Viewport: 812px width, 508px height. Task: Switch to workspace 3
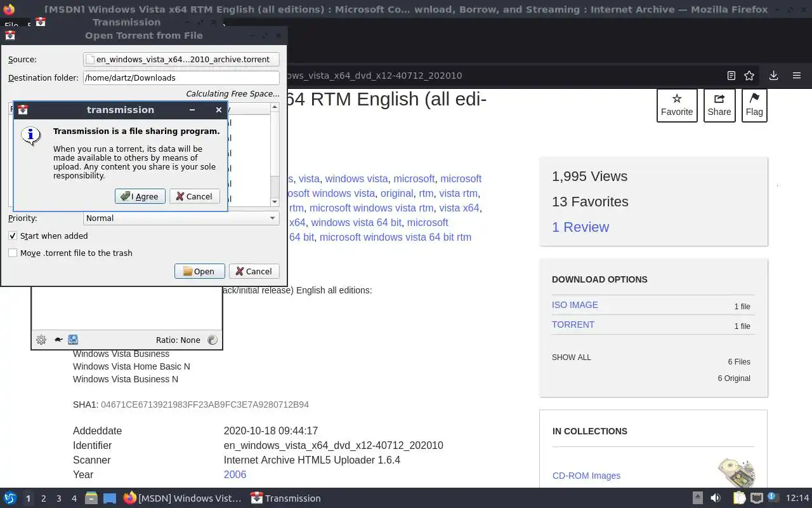58,498
